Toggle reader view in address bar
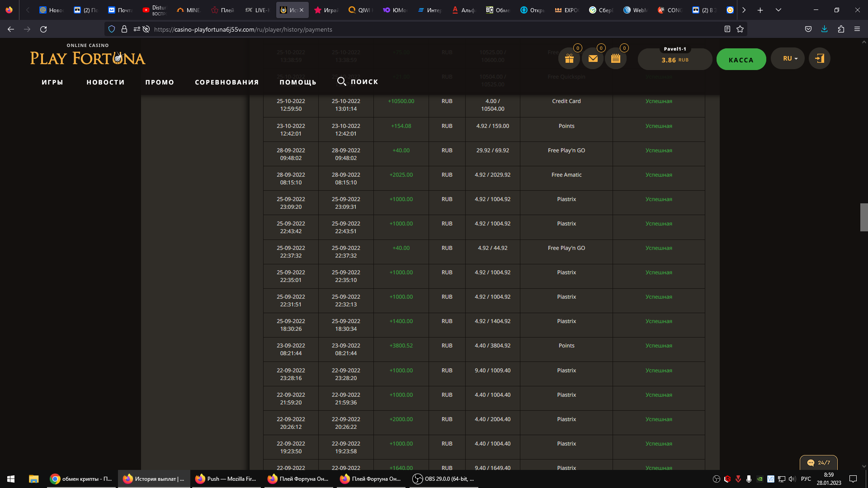This screenshot has height=488, width=868. [727, 29]
